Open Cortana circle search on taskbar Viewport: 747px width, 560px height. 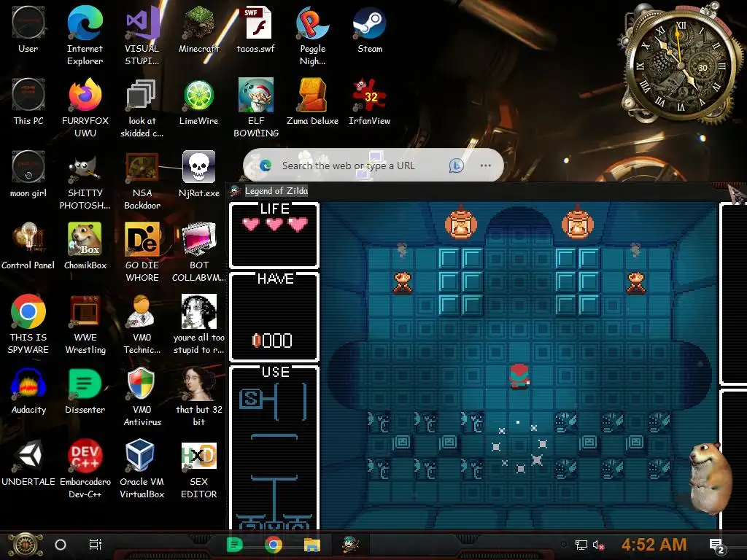click(61, 544)
